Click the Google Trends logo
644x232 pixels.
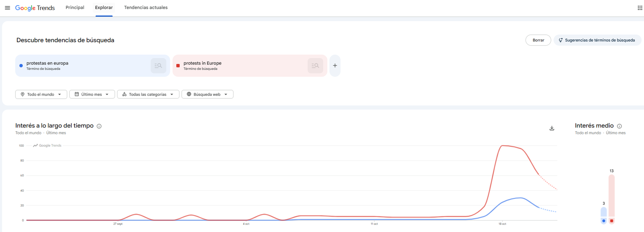tap(35, 8)
